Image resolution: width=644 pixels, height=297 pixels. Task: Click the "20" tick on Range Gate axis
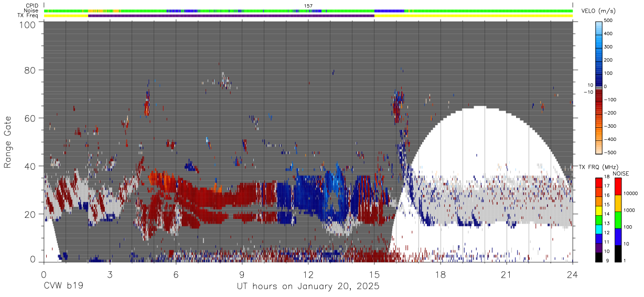30,214
